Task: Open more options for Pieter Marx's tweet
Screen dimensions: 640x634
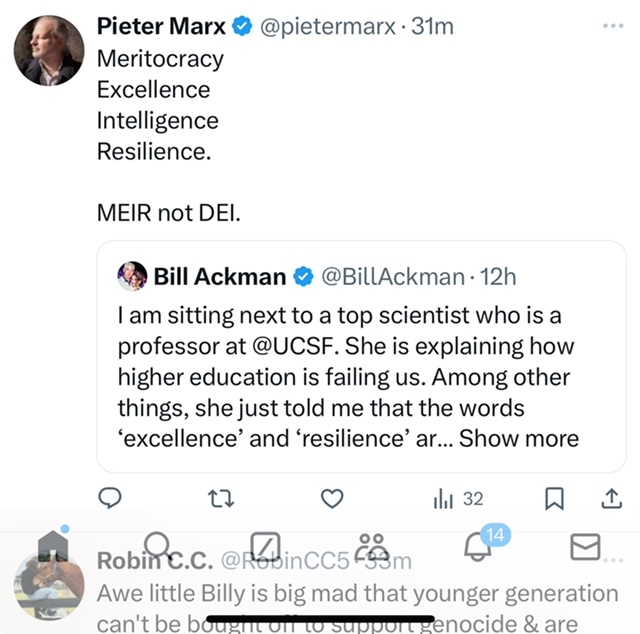Action: click(x=612, y=27)
